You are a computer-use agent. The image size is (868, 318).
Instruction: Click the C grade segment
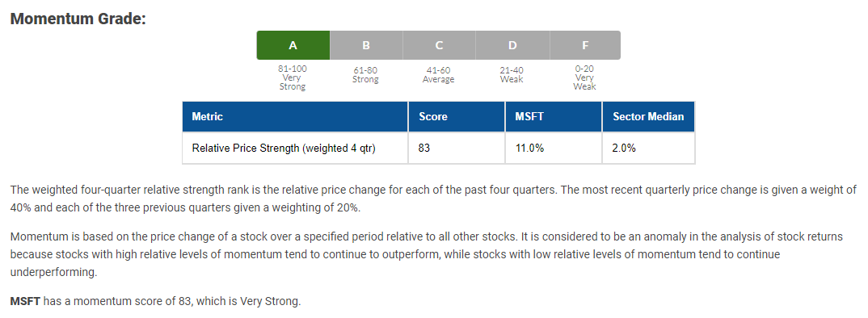pos(439,45)
